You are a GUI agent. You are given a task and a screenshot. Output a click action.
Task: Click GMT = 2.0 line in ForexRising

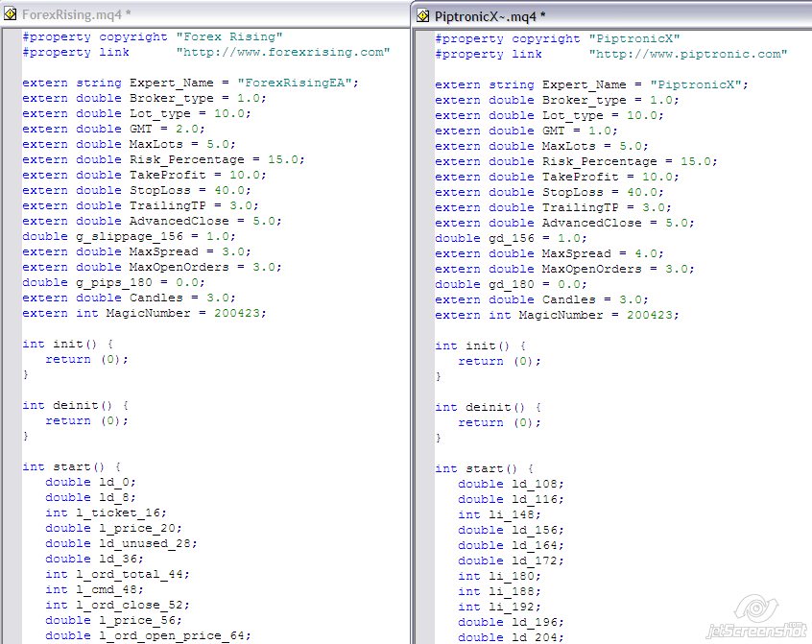pos(113,129)
